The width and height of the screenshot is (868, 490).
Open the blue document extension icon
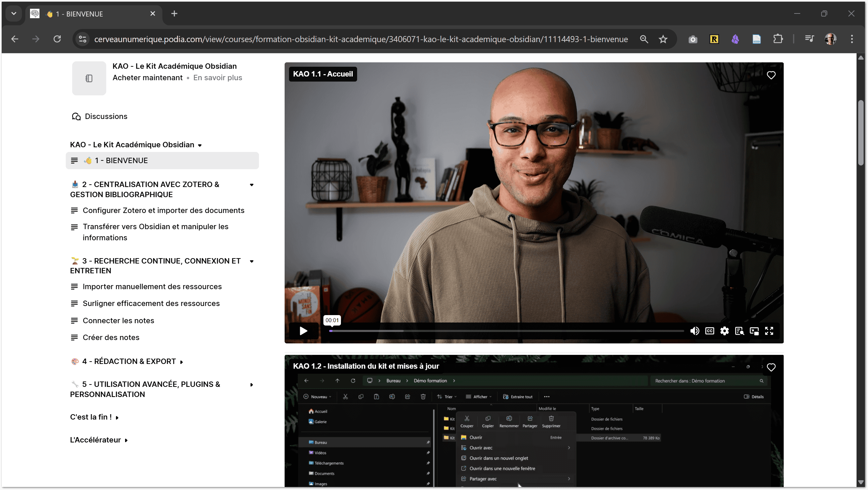tap(756, 39)
